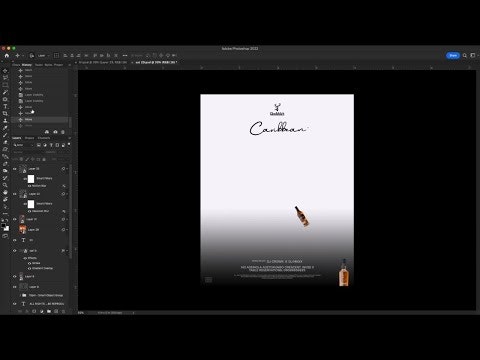Switch to History panel tab
Screen dimensions: 480x360
click(x=27, y=65)
